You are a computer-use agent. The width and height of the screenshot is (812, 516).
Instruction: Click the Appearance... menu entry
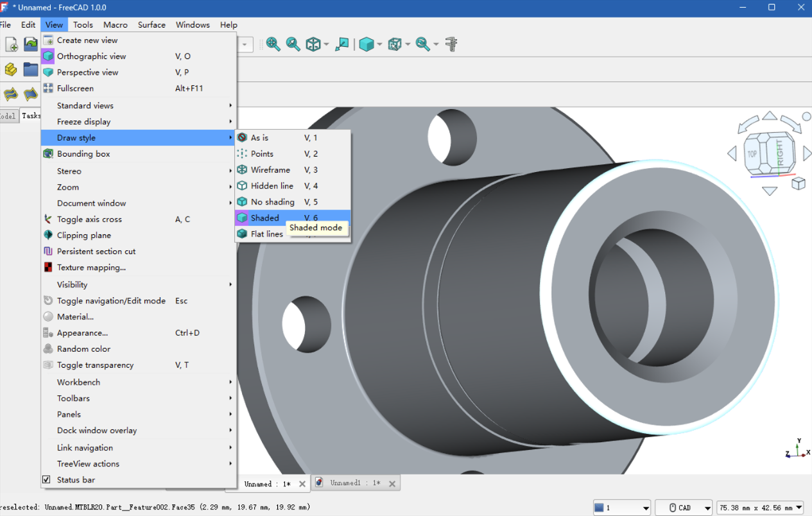coord(82,333)
